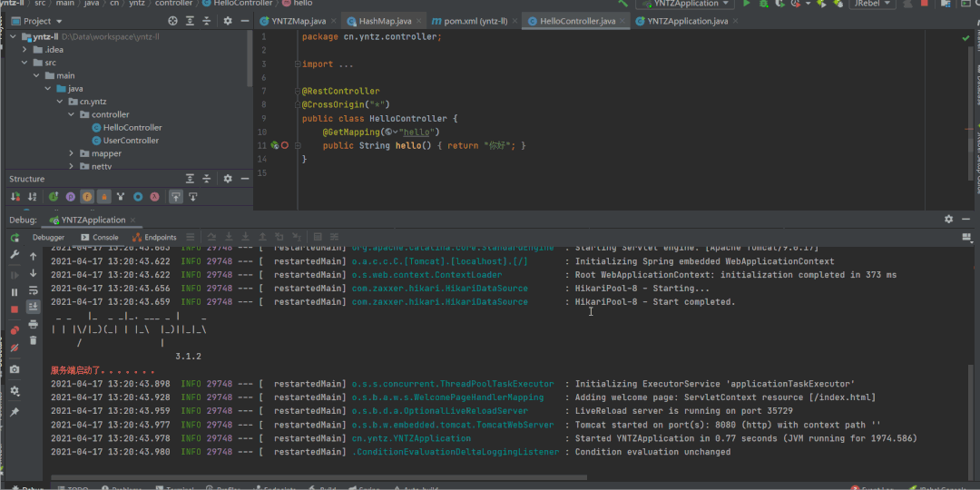Toggle Sort by Visibility in Structure panel
The image size is (980, 490).
pyautogui.click(x=15, y=197)
